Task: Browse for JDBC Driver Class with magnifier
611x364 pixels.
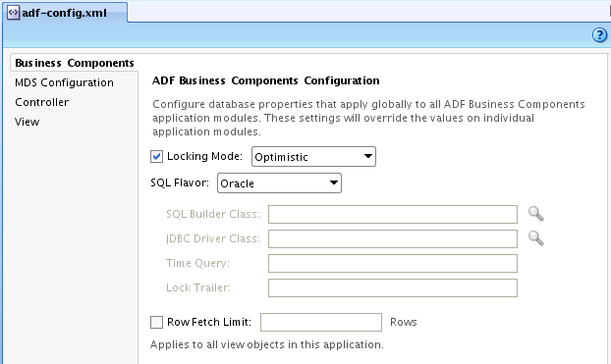Action: tap(535, 238)
